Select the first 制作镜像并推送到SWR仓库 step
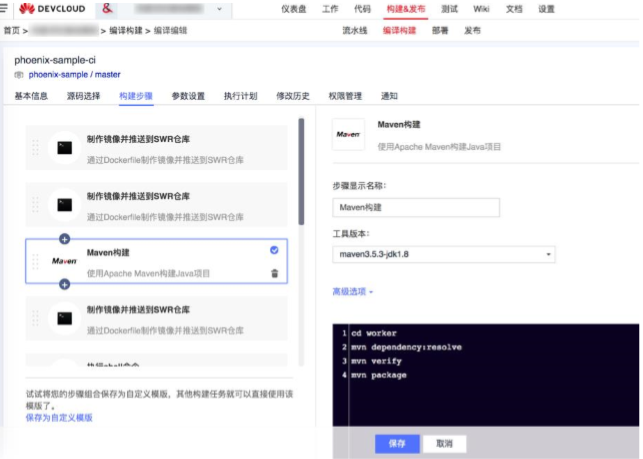 [157, 148]
